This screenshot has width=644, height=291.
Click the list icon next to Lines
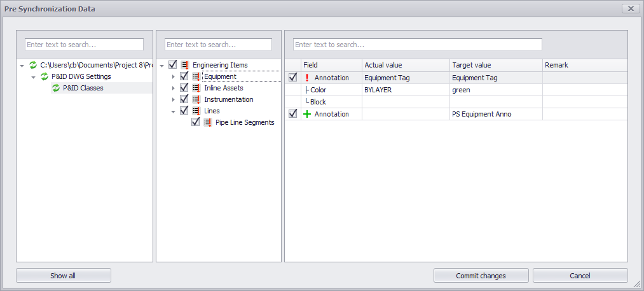click(x=196, y=111)
